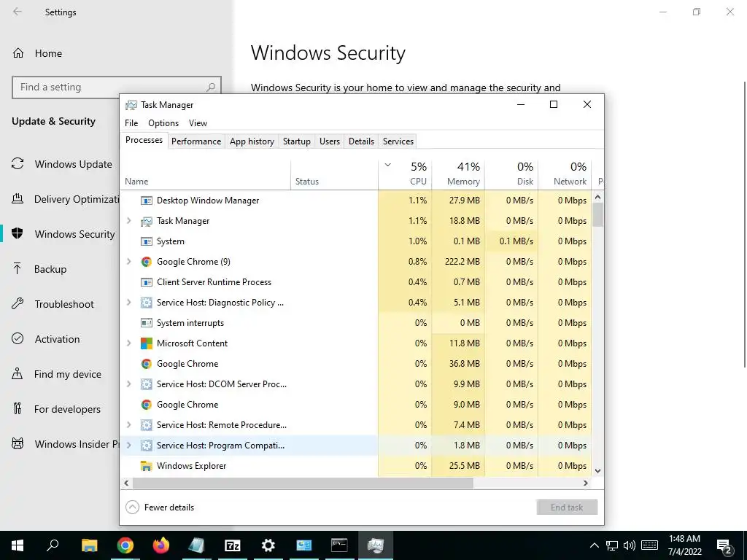
Task: Click the Google Chrome (9) icon
Action: coord(146,262)
